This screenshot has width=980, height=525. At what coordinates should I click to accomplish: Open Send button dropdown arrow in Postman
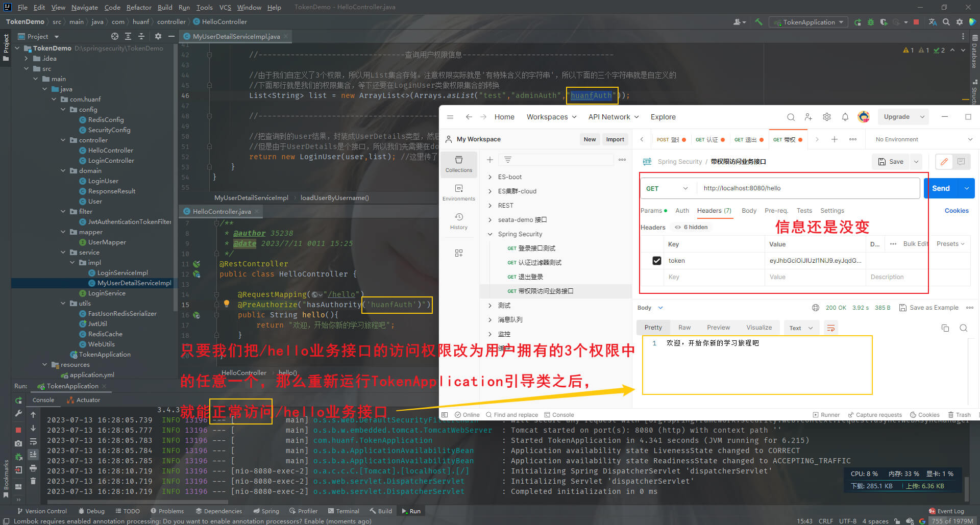[967, 188]
